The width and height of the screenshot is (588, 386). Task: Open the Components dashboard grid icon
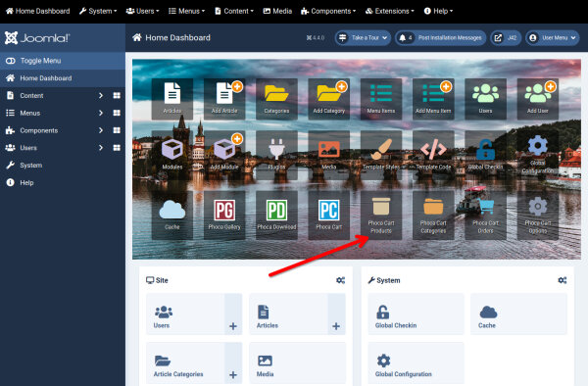point(117,130)
